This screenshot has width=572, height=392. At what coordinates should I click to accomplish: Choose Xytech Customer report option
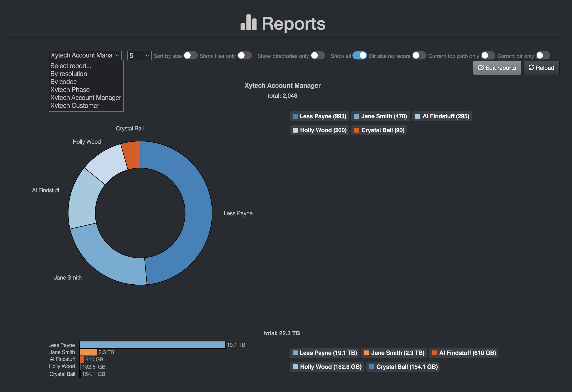coord(75,105)
